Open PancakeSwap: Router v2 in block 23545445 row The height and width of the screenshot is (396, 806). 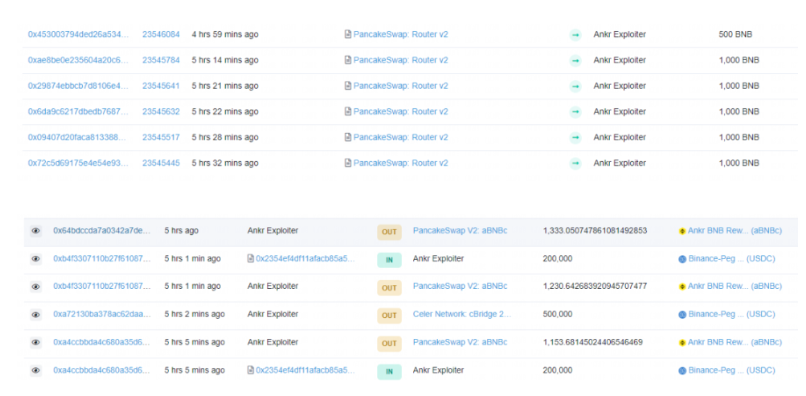point(400,163)
